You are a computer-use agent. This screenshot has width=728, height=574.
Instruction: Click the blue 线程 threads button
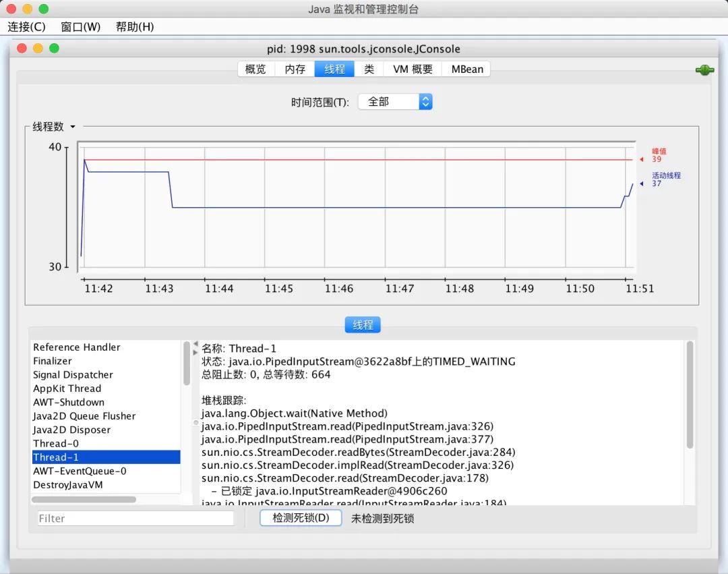pyautogui.click(x=363, y=325)
